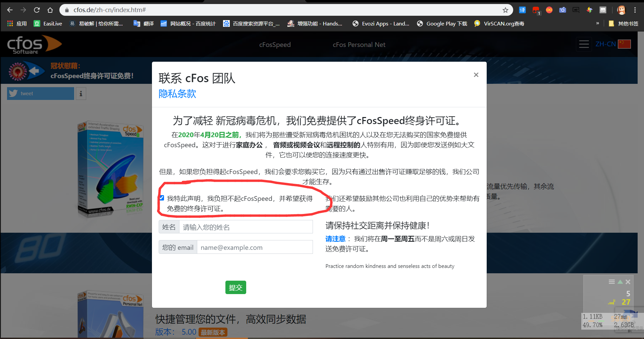Open the 增强功能 - Hands... bookmark
Viewport: 644px width, 339px height.
pyautogui.click(x=315, y=23)
